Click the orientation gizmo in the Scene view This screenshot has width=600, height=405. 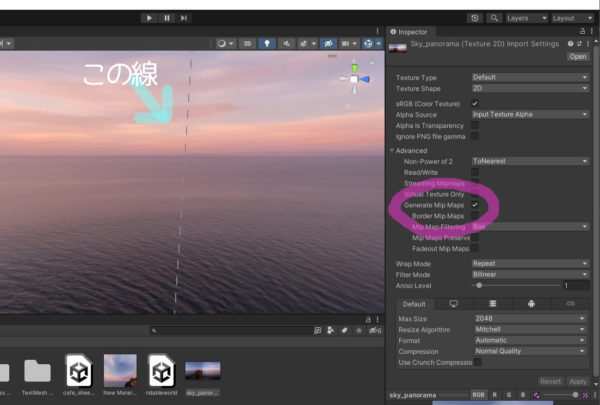pos(354,79)
